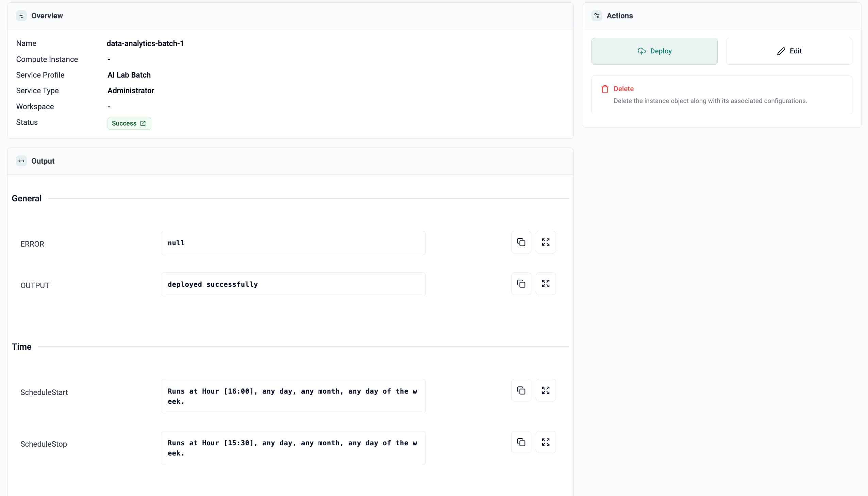Expand the ScheduleStart field
868x496 pixels.
point(546,391)
